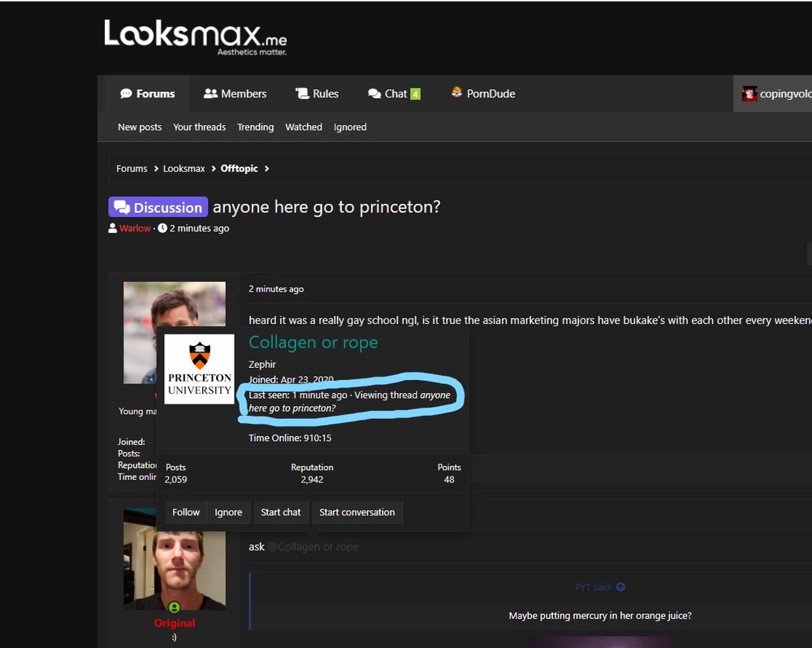The height and width of the screenshot is (648, 812).
Task: Click the Chat unread badge showing 4
Action: tap(415, 93)
